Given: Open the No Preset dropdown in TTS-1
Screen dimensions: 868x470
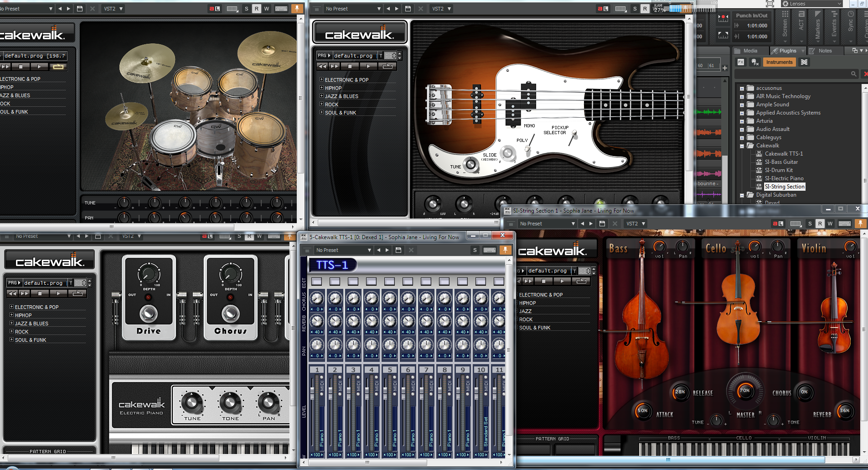Looking at the screenshot, I should click(x=344, y=250).
